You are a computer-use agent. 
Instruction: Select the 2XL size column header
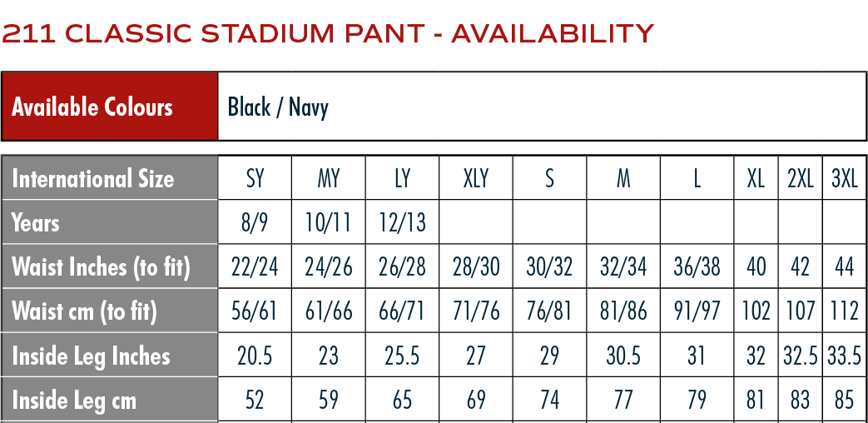pyautogui.click(x=800, y=179)
